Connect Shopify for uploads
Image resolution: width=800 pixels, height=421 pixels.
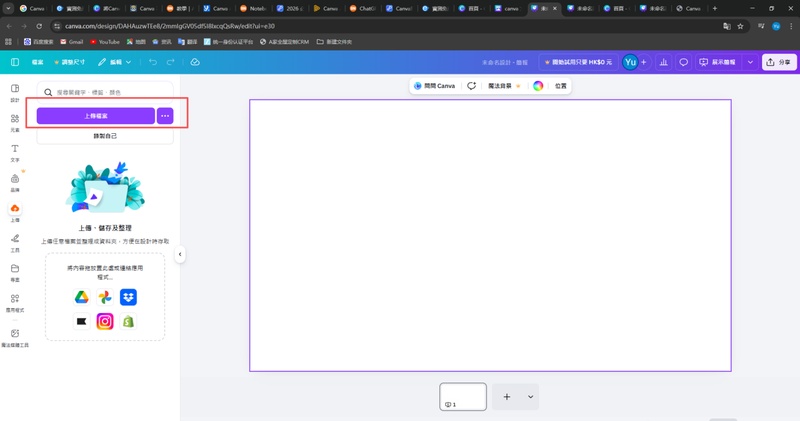(x=129, y=321)
